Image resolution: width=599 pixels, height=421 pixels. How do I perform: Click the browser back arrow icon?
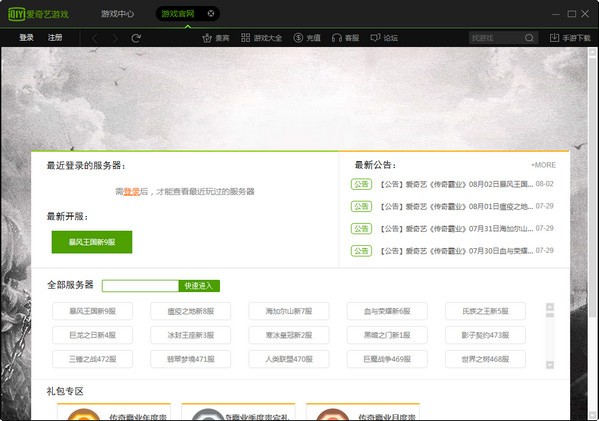[94, 38]
